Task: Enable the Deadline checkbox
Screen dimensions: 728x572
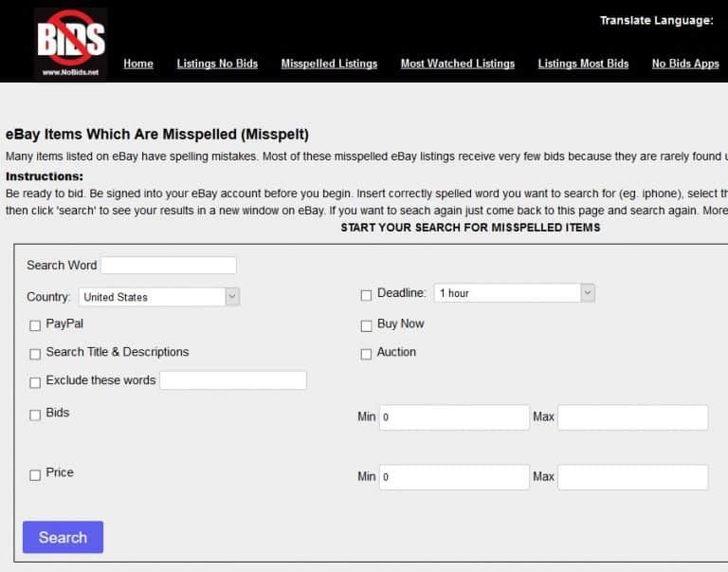Action: (366, 295)
